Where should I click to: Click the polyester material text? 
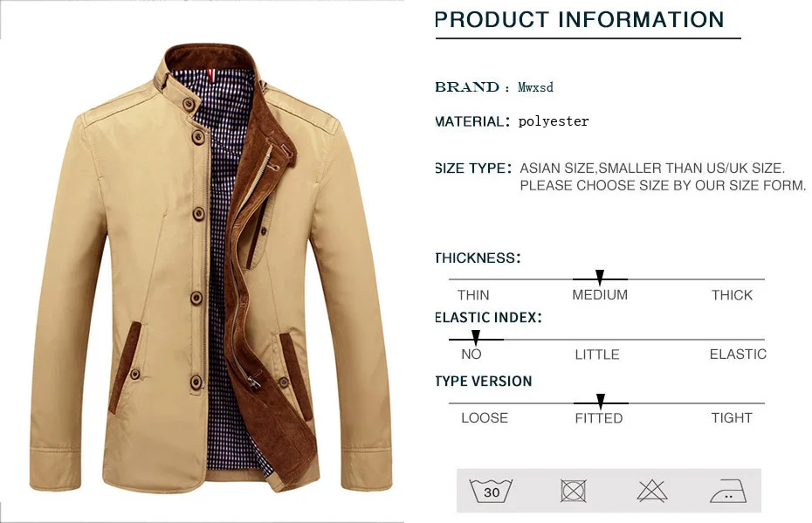coord(554,121)
